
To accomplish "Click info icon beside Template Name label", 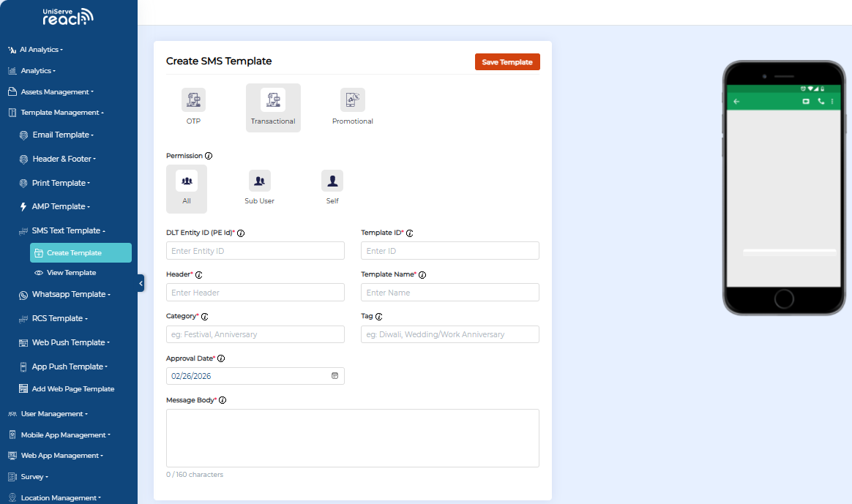I will [x=422, y=275].
